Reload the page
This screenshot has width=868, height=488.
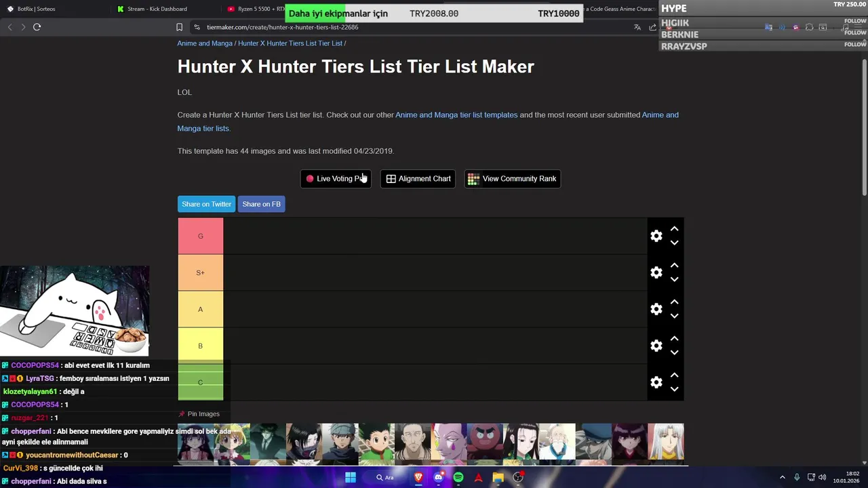point(37,27)
